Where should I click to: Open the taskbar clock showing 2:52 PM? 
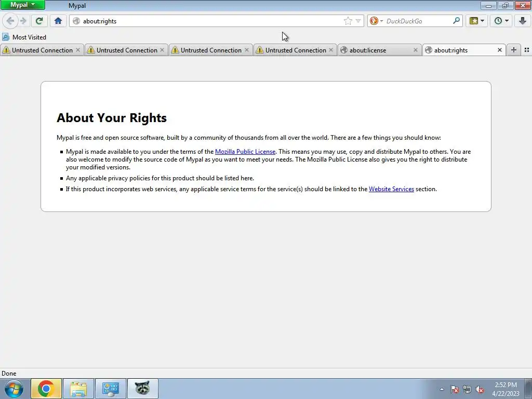click(x=506, y=389)
